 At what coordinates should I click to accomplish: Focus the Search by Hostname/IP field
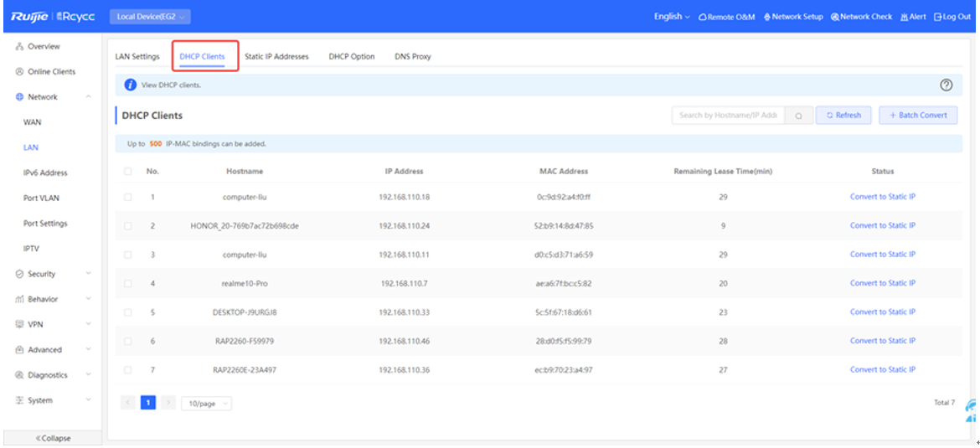(x=728, y=116)
